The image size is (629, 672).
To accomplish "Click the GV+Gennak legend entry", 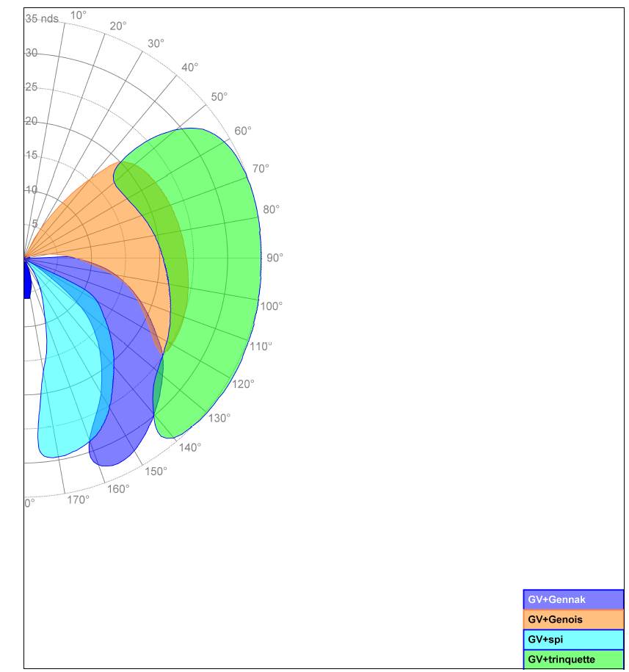I will (572, 600).
